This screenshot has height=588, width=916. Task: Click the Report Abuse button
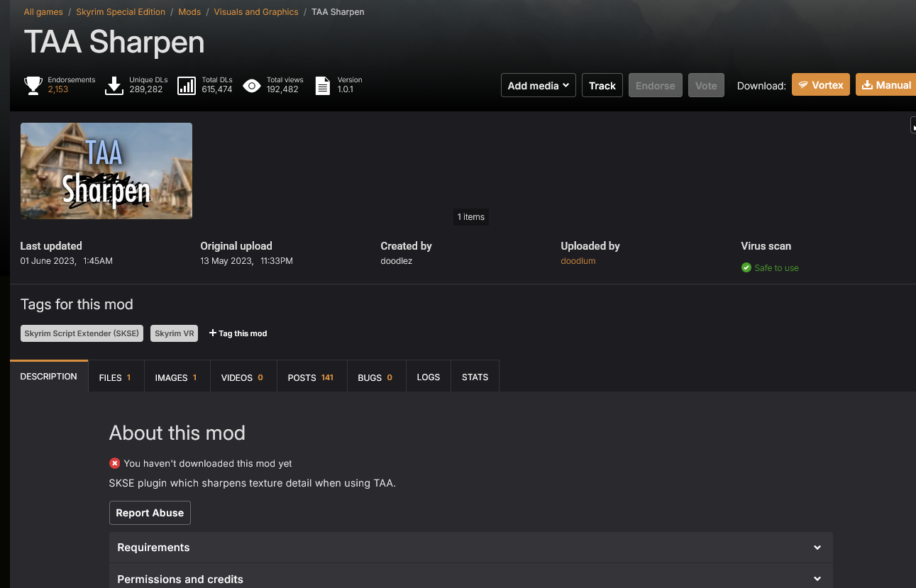click(x=150, y=513)
